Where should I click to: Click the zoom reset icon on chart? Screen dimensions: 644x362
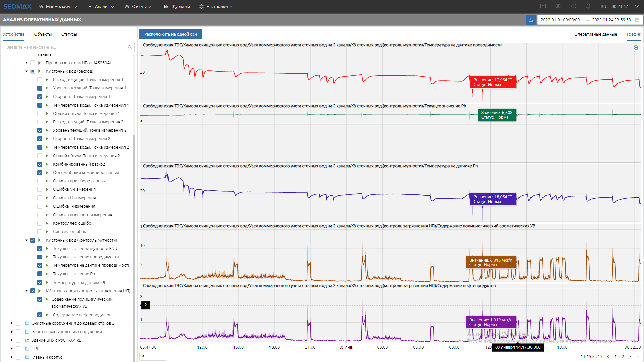point(636,48)
